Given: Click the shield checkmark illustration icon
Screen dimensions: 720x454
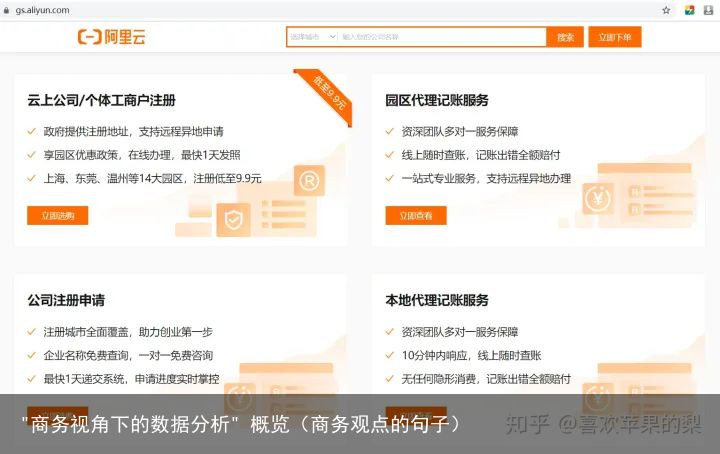Looking at the screenshot, I should pyautogui.click(x=233, y=220).
